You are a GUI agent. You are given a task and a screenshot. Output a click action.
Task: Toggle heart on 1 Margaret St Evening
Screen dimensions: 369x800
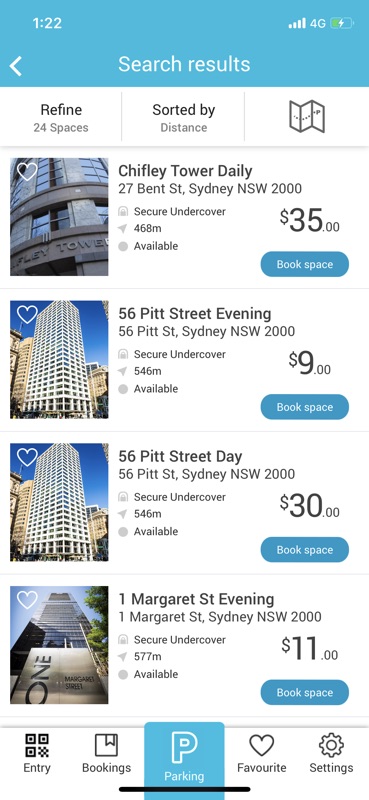tap(27, 600)
